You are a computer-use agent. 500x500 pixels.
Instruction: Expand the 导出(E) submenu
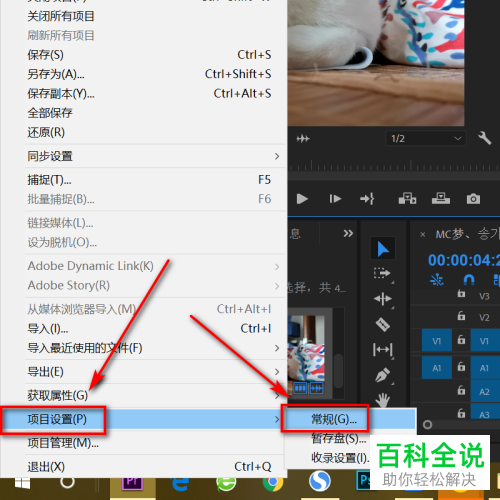(156, 372)
